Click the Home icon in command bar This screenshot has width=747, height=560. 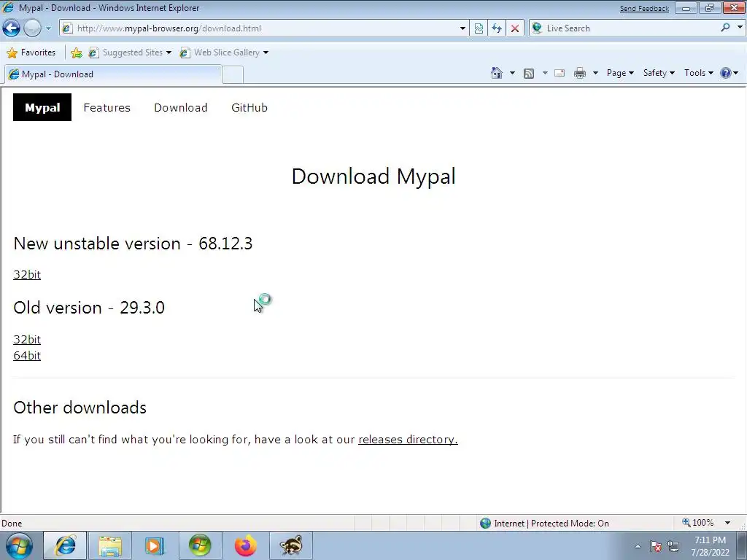pyautogui.click(x=496, y=73)
